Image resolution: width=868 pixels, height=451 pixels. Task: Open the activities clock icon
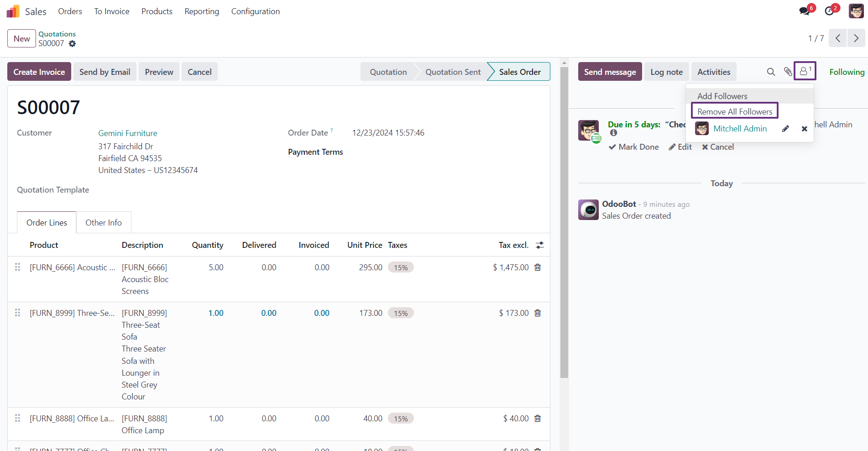point(829,11)
